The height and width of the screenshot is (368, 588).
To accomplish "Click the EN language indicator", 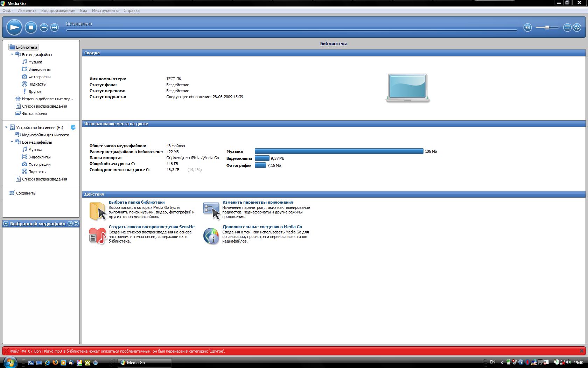I will click(493, 362).
